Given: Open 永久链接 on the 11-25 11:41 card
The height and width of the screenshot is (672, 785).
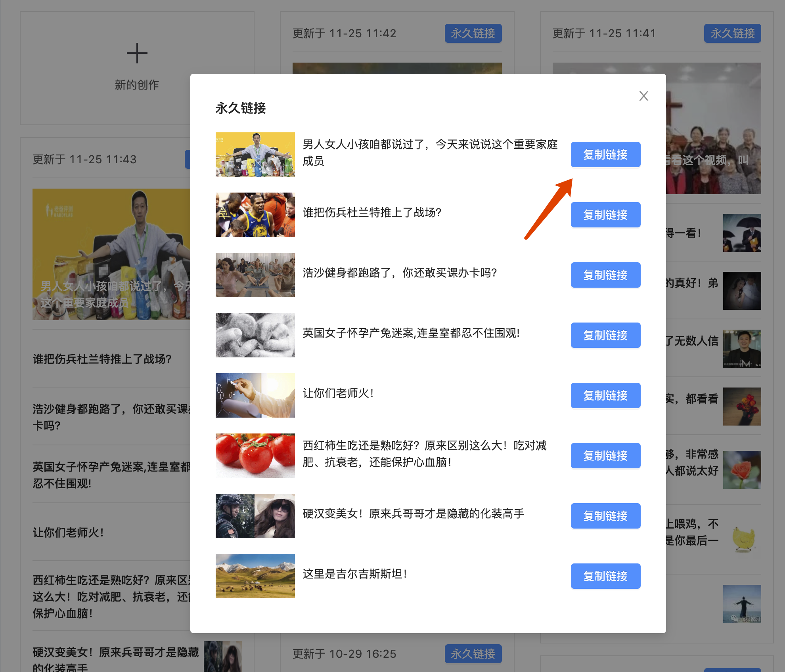Looking at the screenshot, I should point(732,33).
